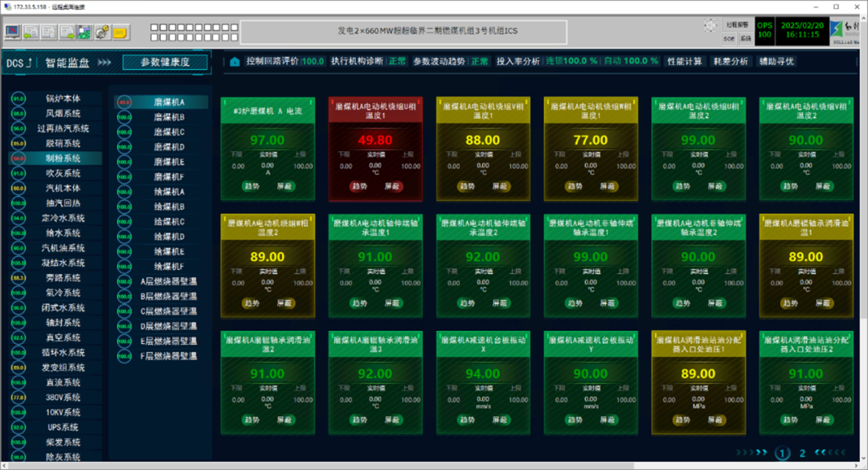This screenshot has width=868, height=470.
Task: Expand the DCS arrow at panel header
Action: pos(30,63)
